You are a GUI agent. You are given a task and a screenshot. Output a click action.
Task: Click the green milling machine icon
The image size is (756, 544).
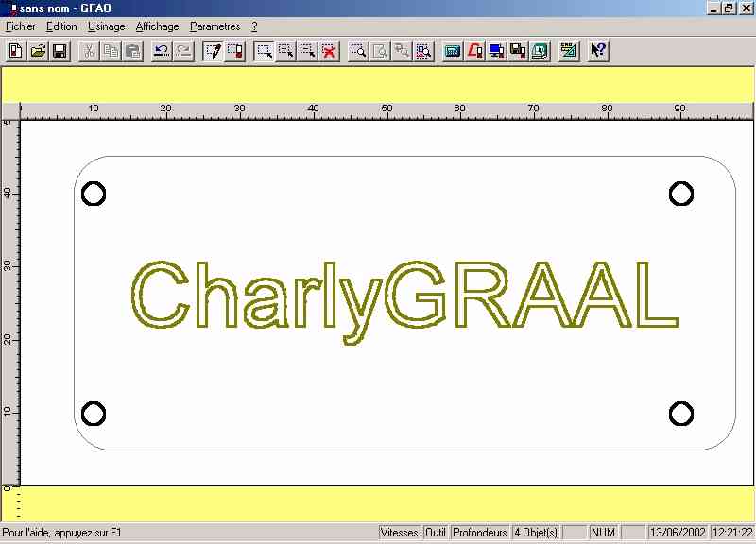point(540,51)
